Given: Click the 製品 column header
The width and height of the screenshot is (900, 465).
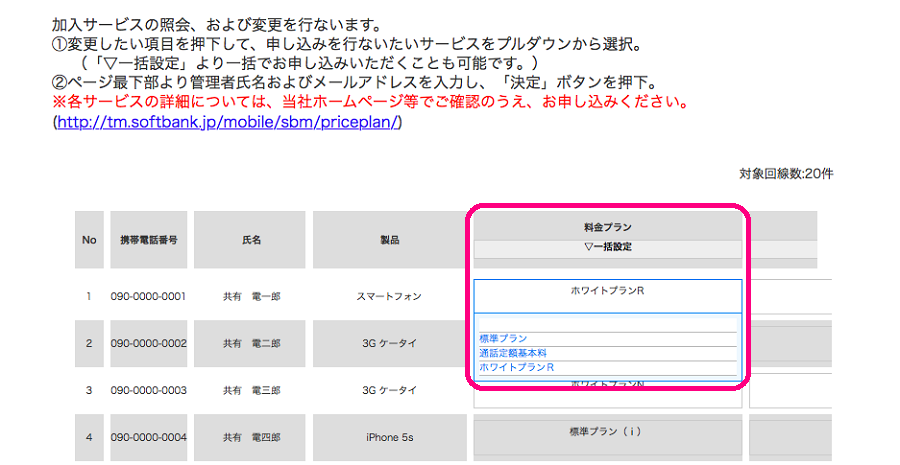Looking at the screenshot, I should pos(390,240).
